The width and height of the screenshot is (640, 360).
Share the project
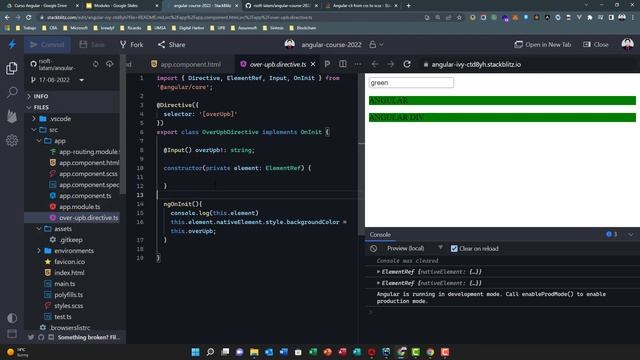[171, 44]
